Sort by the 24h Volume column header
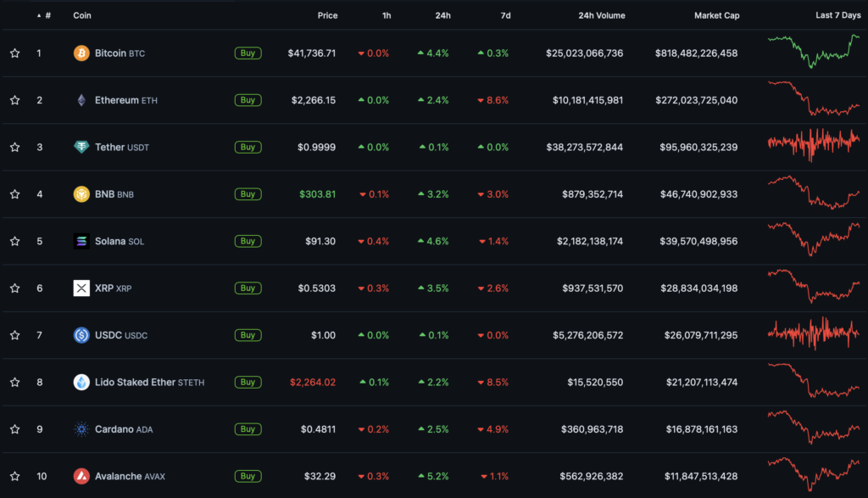 (x=601, y=15)
